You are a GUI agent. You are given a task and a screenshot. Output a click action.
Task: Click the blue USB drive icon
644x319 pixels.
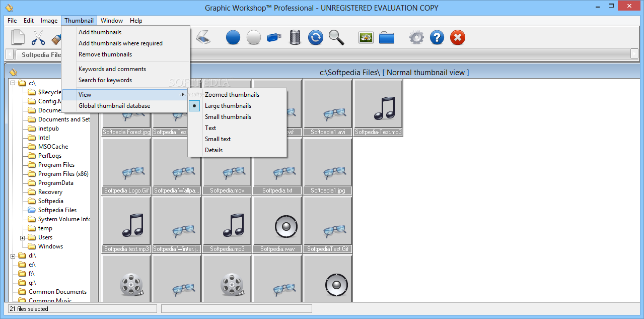click(x=274, y=37)
